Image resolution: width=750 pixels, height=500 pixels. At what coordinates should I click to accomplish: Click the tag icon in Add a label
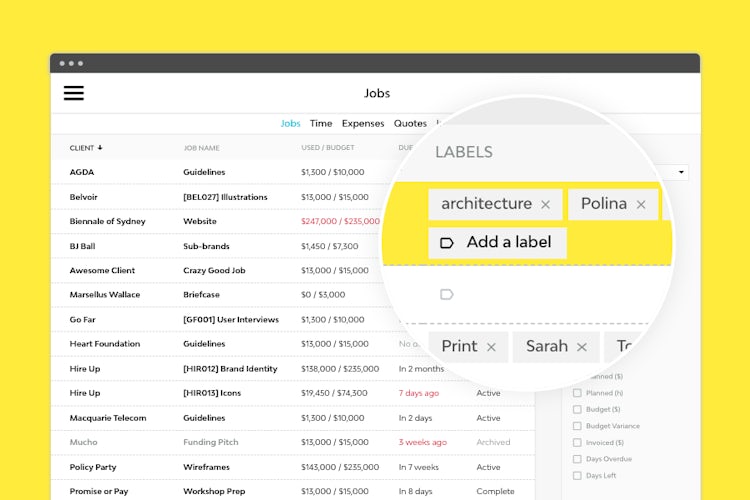(447, 243)
